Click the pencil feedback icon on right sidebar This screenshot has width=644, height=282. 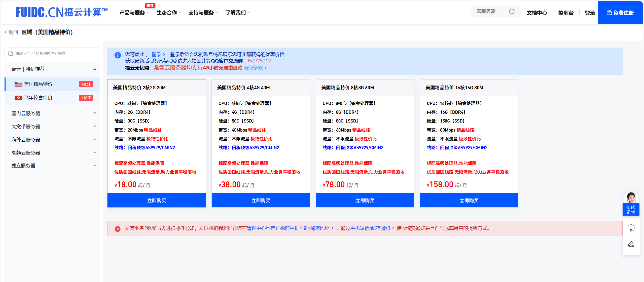tap(631, 244)
